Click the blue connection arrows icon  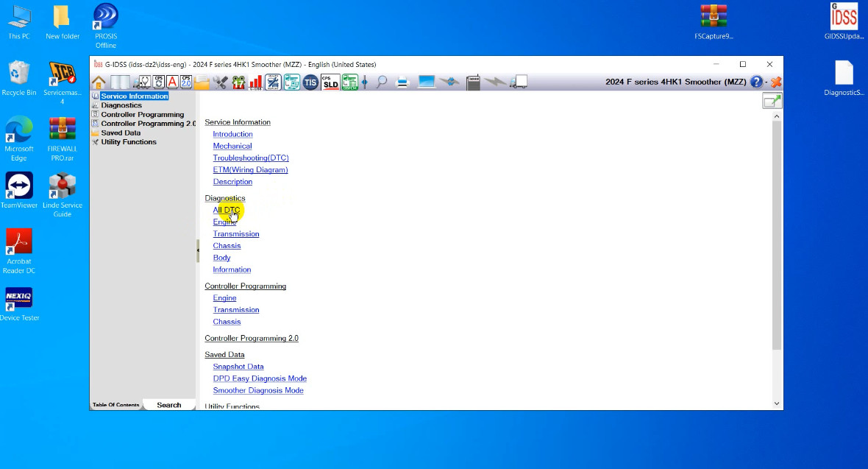451,82
